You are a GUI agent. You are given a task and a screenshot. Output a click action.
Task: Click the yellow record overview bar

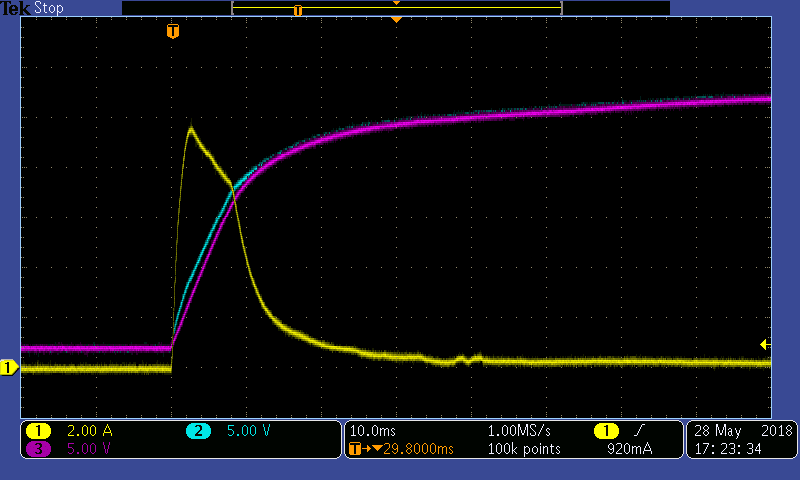tap(397, 8)
